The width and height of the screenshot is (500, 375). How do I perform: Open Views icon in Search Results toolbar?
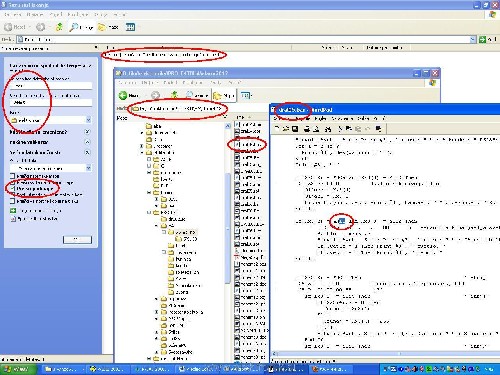pyautogui.click(x=131, y=27)
